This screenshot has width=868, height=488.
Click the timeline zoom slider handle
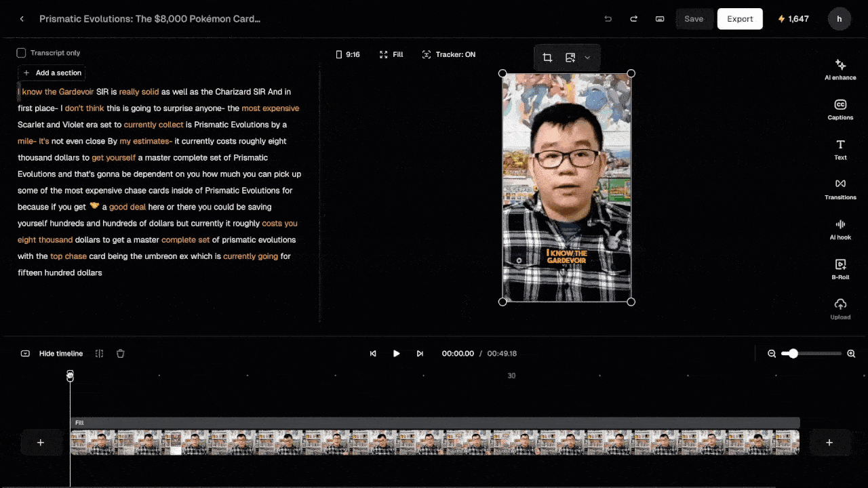(793, 354)
